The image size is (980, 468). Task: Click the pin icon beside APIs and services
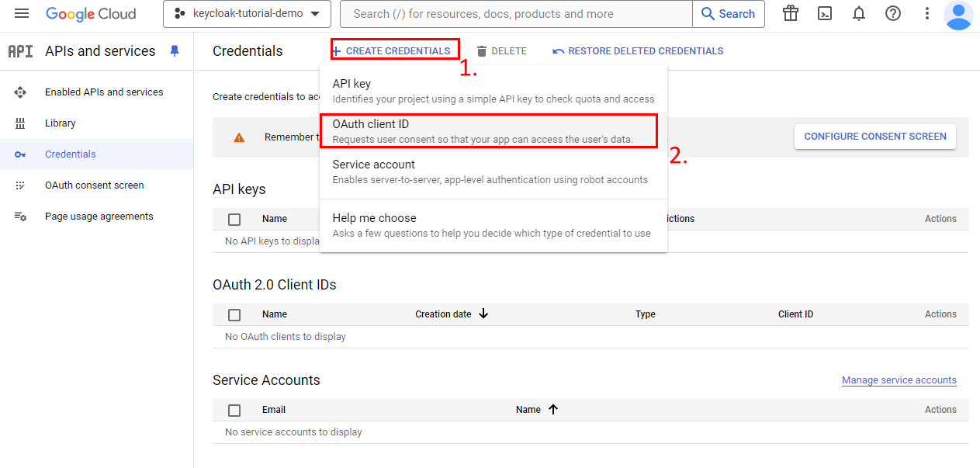(175, 51)
